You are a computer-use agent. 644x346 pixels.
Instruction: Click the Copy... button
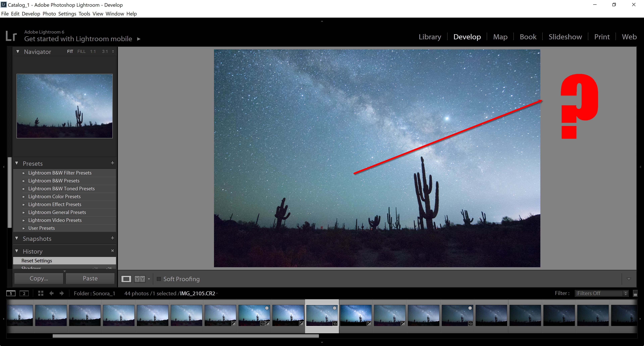pos(39,278)
